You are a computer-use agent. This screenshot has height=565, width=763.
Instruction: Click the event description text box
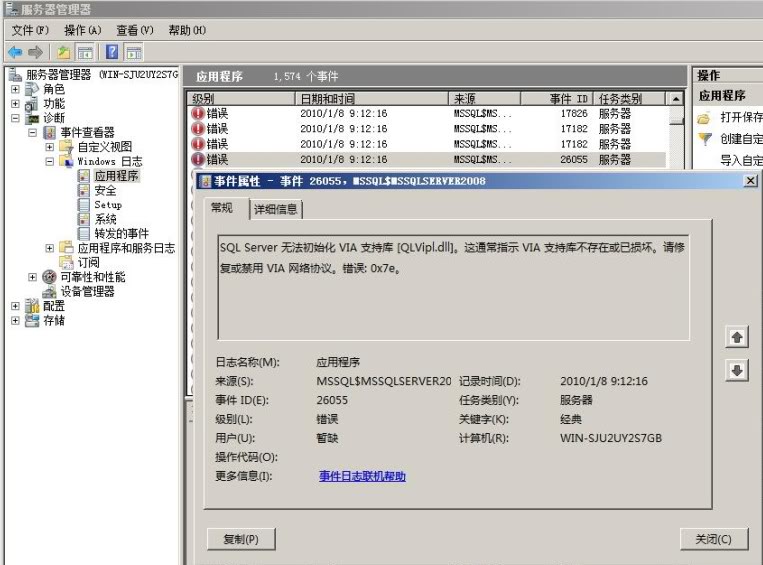[454, 288]
